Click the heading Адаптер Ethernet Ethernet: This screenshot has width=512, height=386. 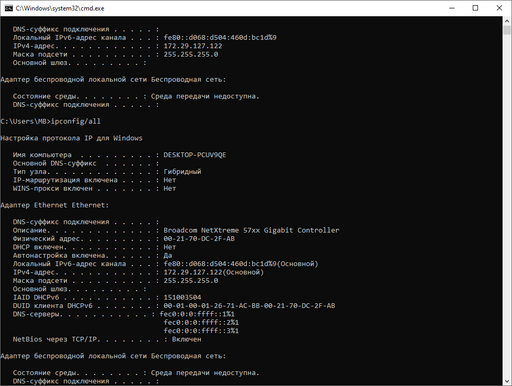coord(55,205)
